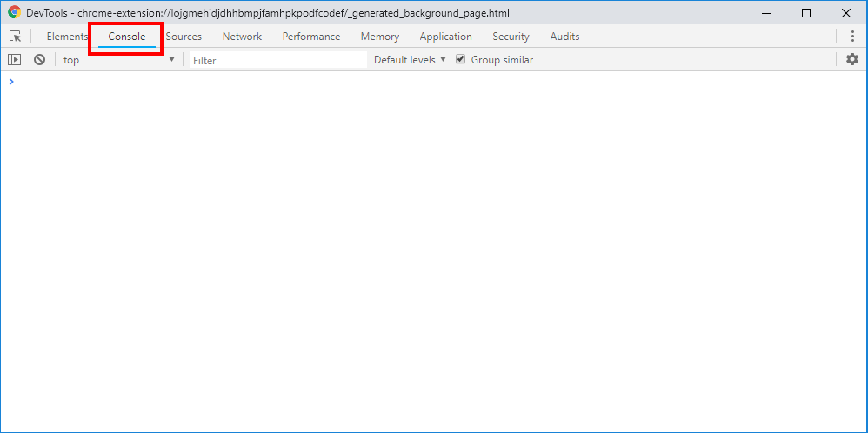Open Console settings gear icon
Screen dimensions: 868x433
(852, 59)
